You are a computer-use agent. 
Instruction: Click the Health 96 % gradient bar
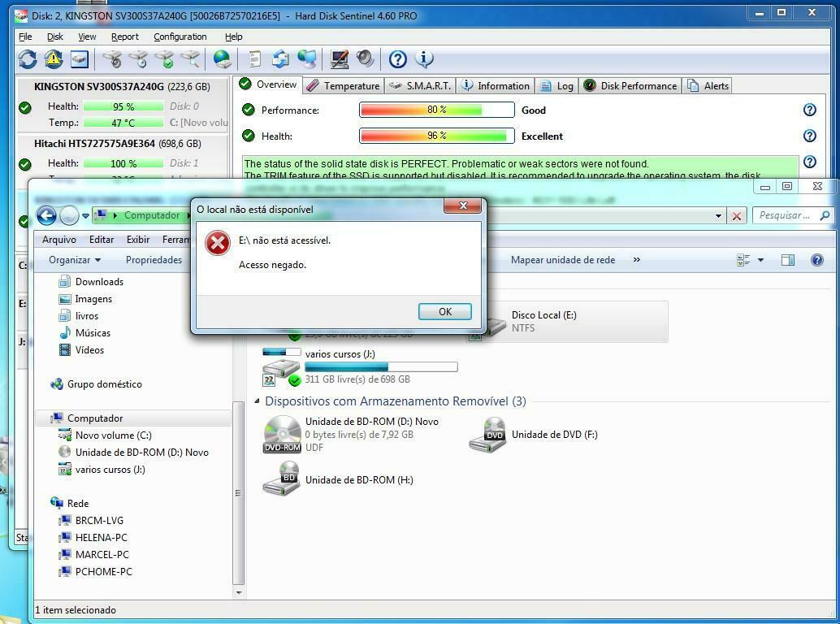[x=436, y=136]
